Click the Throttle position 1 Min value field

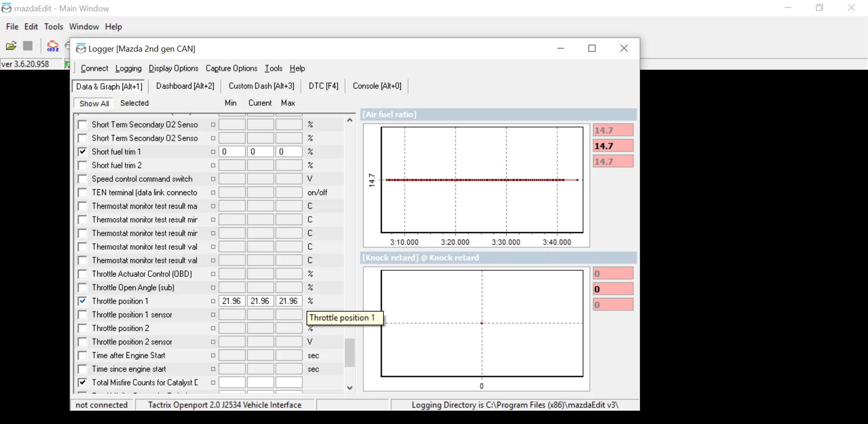pyautogui.click(x=232, y=301)
